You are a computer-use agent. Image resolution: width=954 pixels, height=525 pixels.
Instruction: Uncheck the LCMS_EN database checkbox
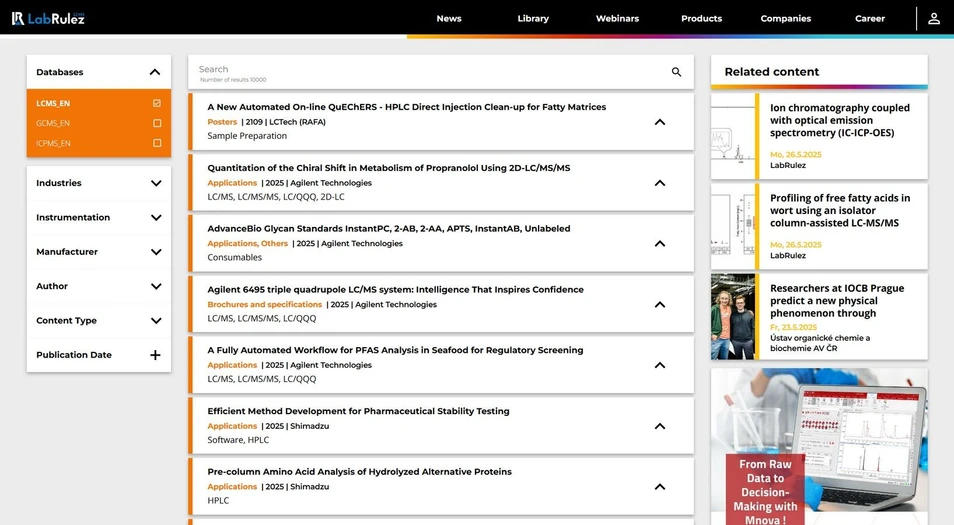(x=157, y=103)
